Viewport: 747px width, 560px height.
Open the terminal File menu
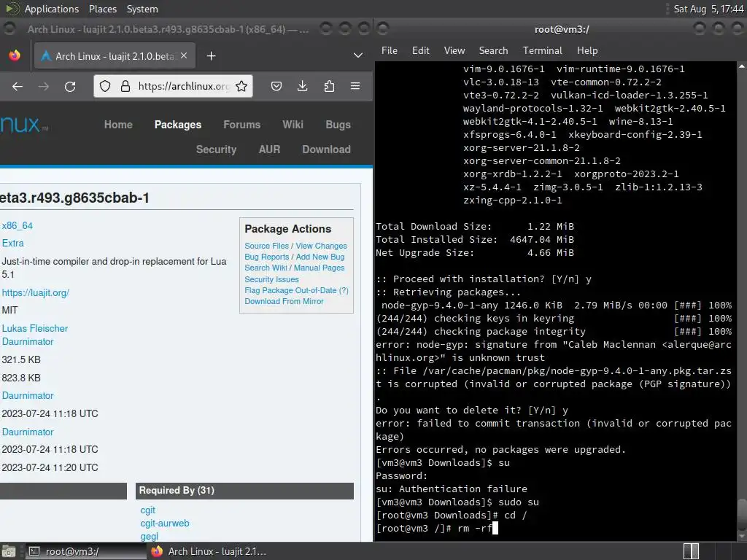(x=390, y=50)
